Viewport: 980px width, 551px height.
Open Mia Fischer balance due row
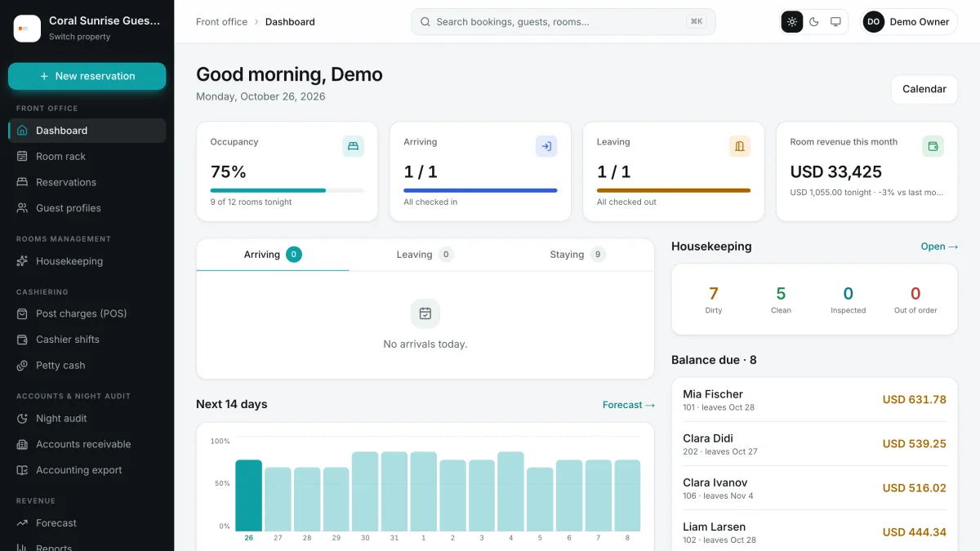814,400
